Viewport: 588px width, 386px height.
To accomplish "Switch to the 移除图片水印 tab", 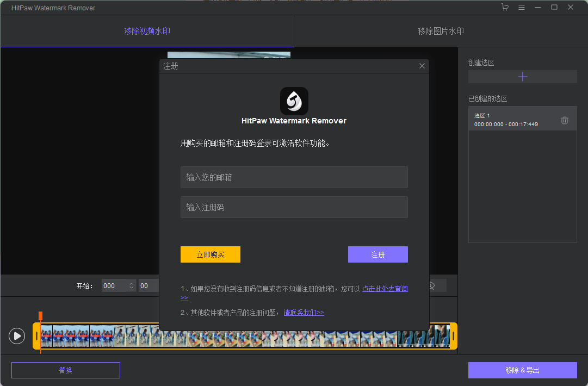I will tap(441, 31).
